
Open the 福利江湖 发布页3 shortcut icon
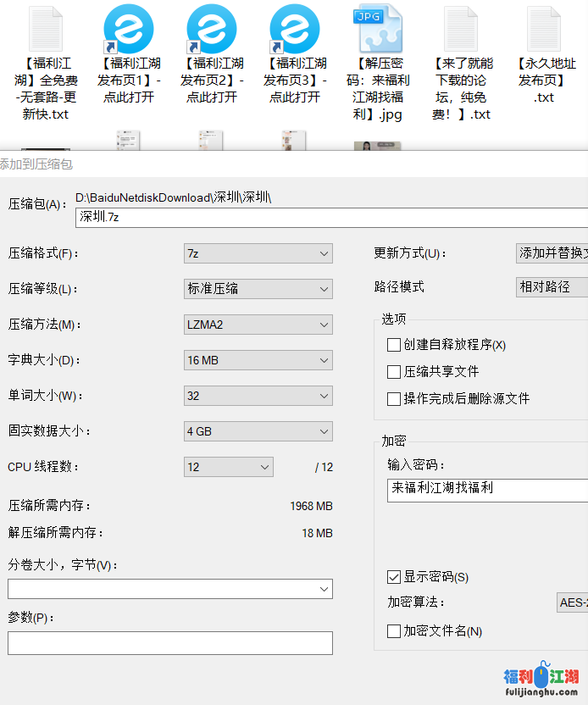point(295,29)
